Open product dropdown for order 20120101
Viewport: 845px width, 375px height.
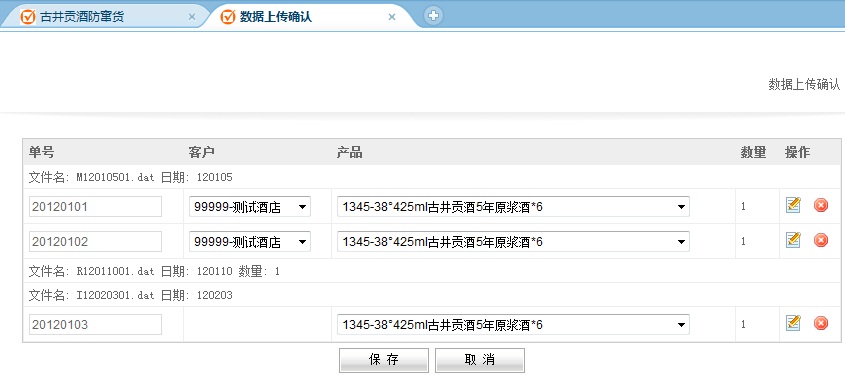(513, 207)
